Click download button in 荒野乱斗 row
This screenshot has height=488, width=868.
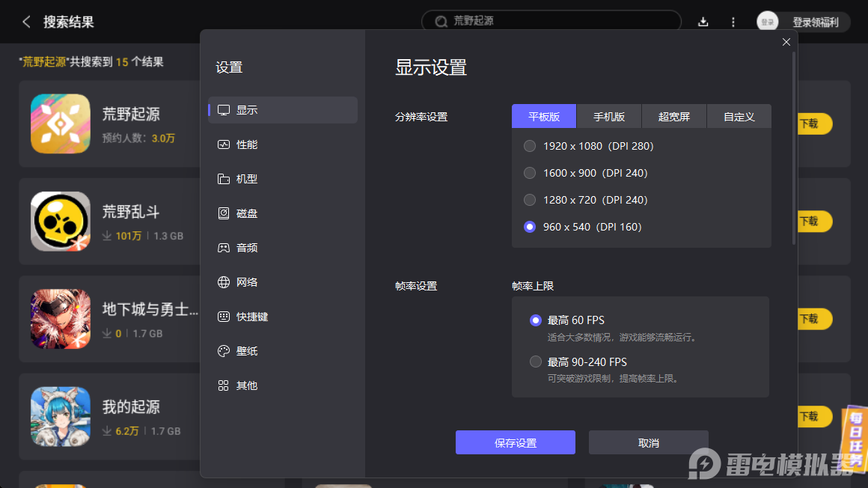815,222
